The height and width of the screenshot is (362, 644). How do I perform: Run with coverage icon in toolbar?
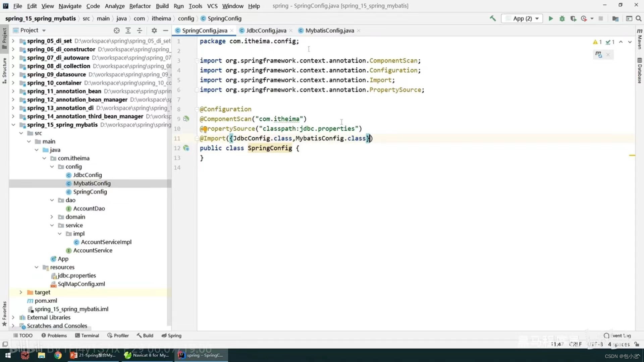point(573,18)
